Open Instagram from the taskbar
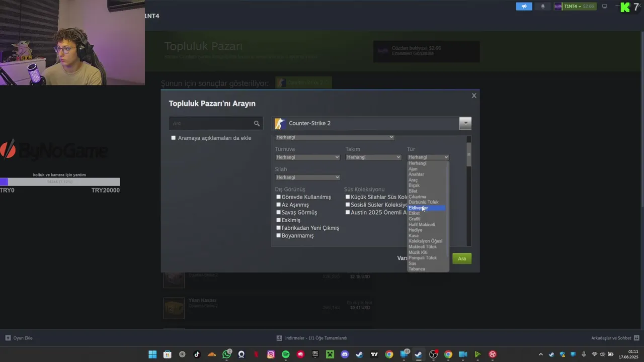 click(271, 354)
